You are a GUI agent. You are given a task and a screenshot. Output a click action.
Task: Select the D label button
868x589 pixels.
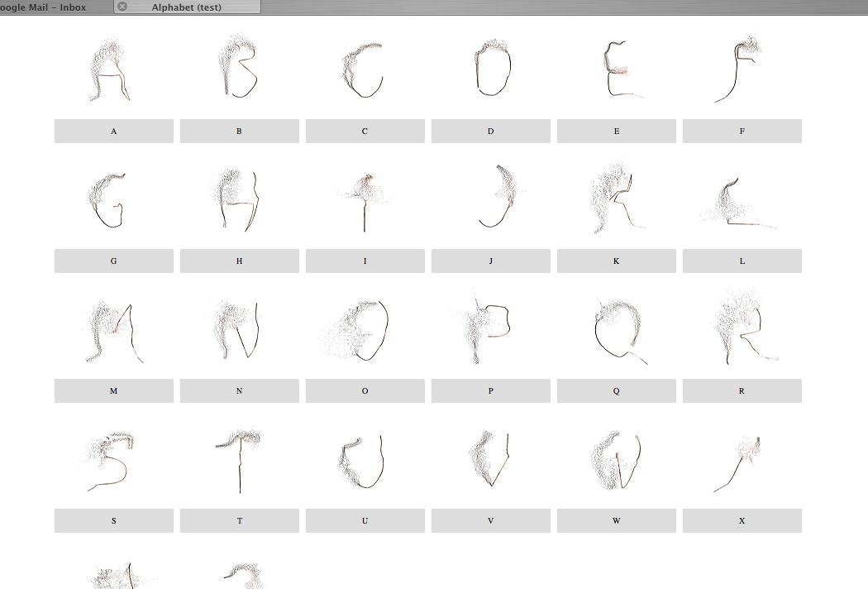[491, 132]
